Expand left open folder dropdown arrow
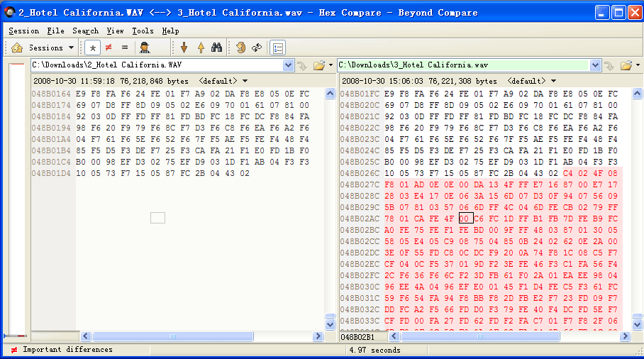 pos(331,65)
